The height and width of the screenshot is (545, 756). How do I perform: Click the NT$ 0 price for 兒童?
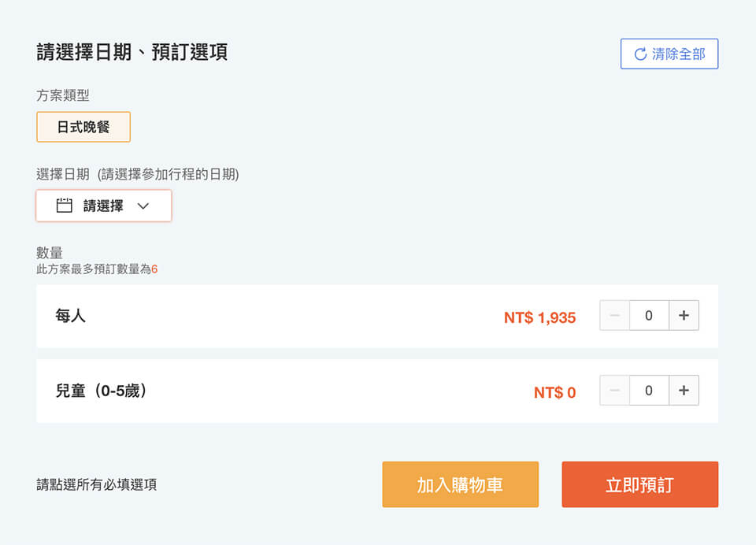click(x=555, y=392)
